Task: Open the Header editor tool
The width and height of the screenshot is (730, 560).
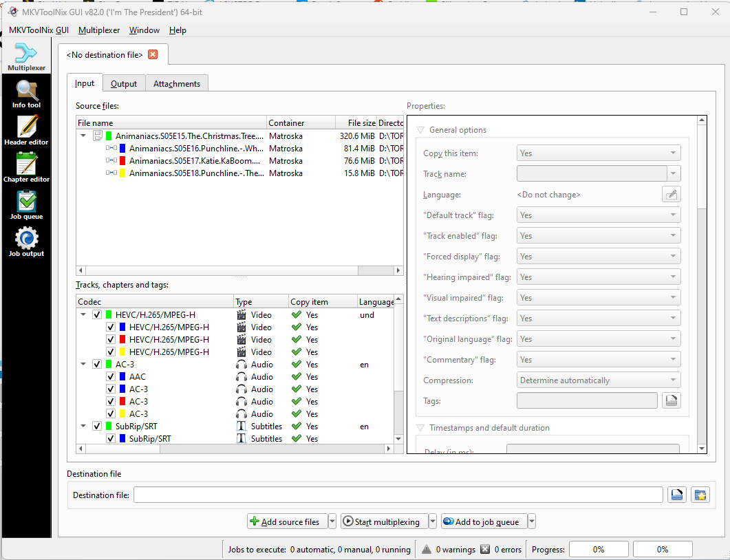Action: [x=26, y=131]
